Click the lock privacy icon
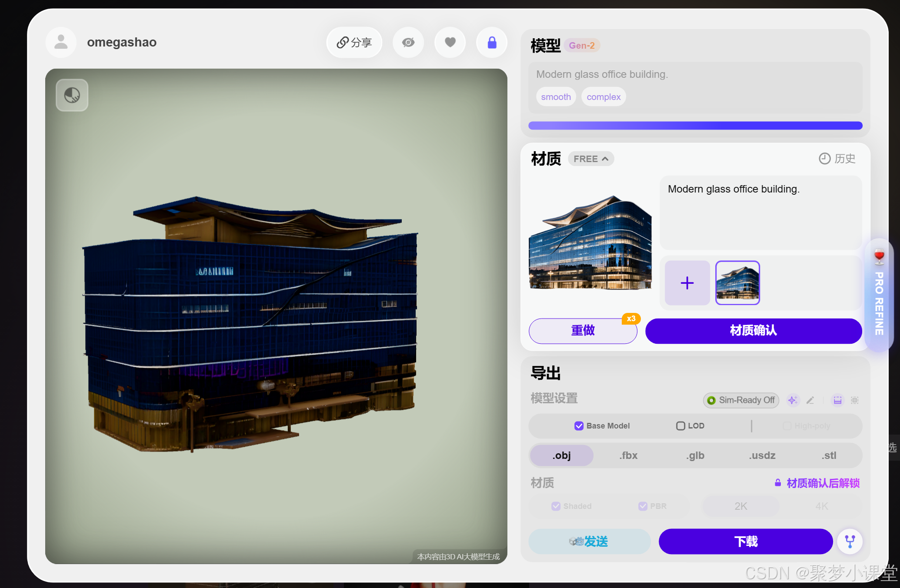This screenshot has height=588, width=900. tap(492, 43)
